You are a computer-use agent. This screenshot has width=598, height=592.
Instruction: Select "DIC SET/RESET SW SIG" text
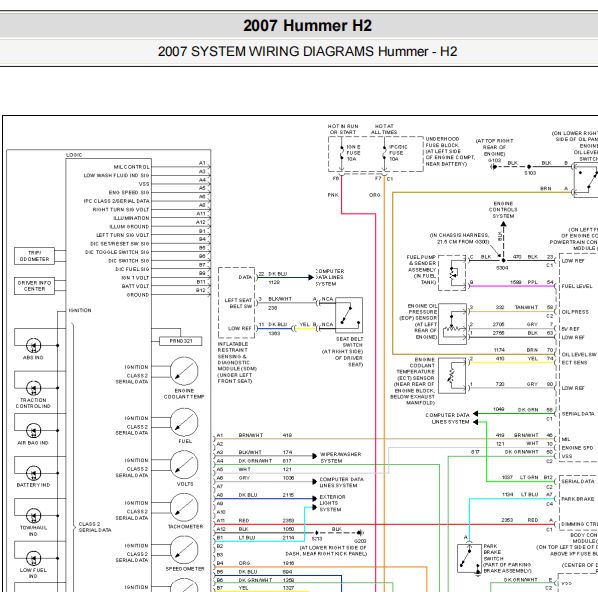(119, 244)
